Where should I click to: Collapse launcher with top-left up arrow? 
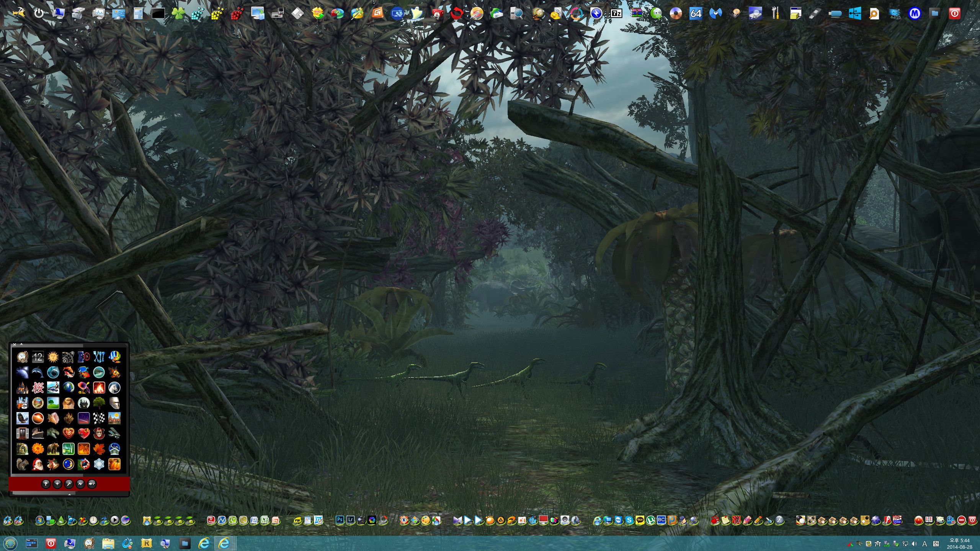[21, 344]
